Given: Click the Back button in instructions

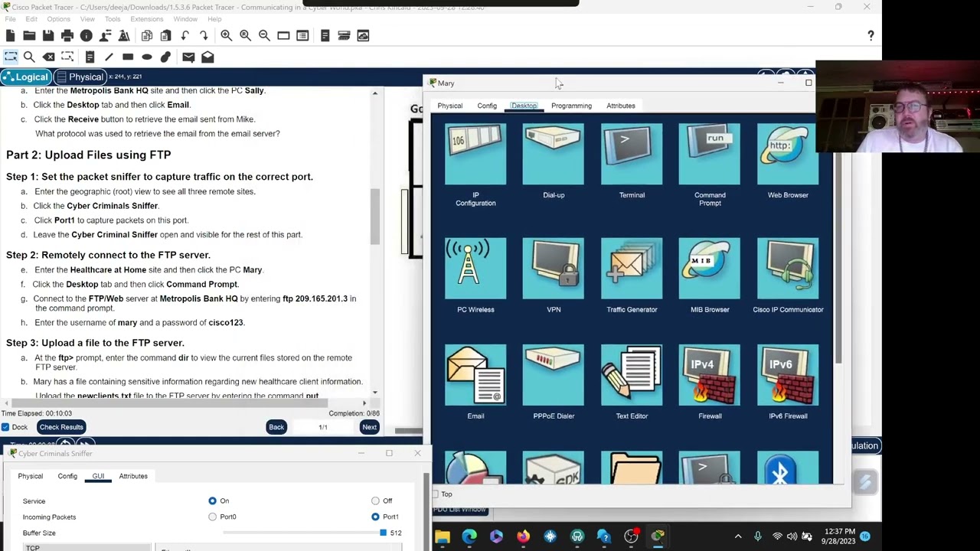Looking at the screenshot, I should click(276, 427).
